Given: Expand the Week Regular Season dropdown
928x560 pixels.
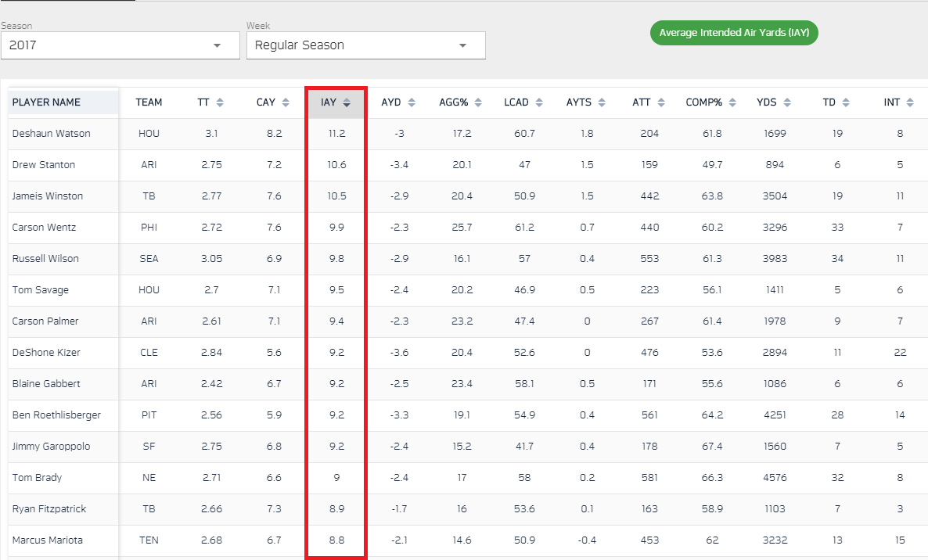Looking at the screenshot, I should point(365,45).
